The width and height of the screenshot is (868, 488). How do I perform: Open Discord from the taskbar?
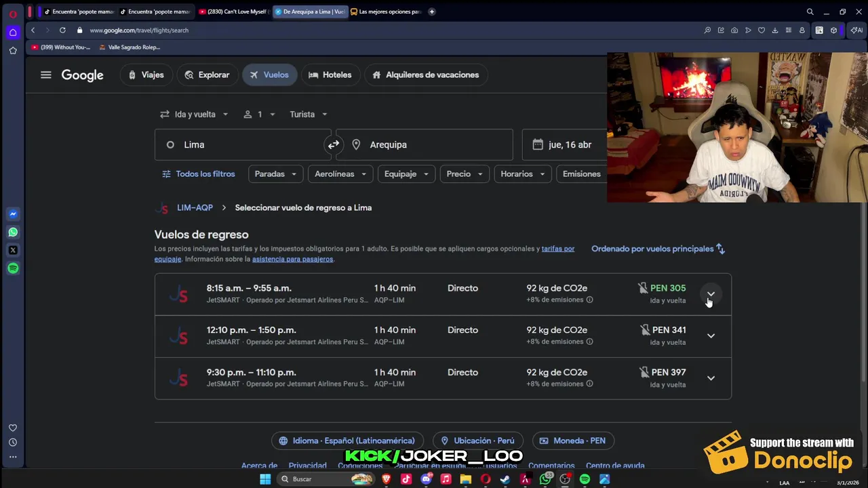426,479
